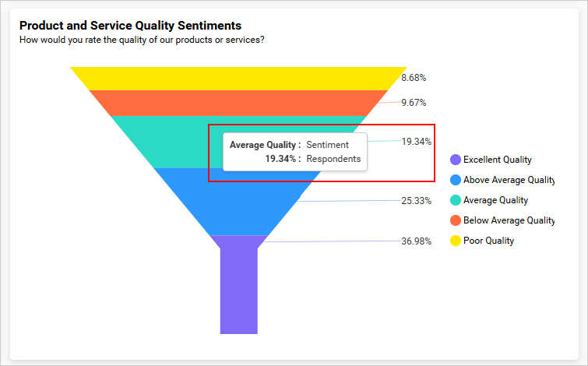Toggle the Above Average Quality legend label
Image resolution: width=588 pixels, height=366 pixels.
(508, 180)
